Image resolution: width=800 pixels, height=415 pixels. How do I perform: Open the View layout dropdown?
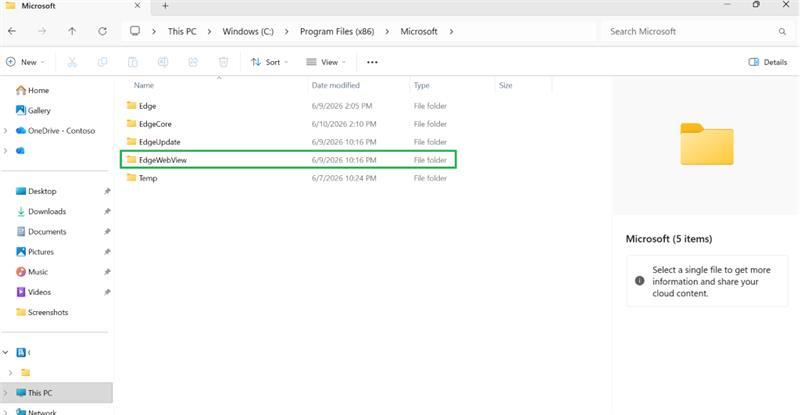pos(326,62)
